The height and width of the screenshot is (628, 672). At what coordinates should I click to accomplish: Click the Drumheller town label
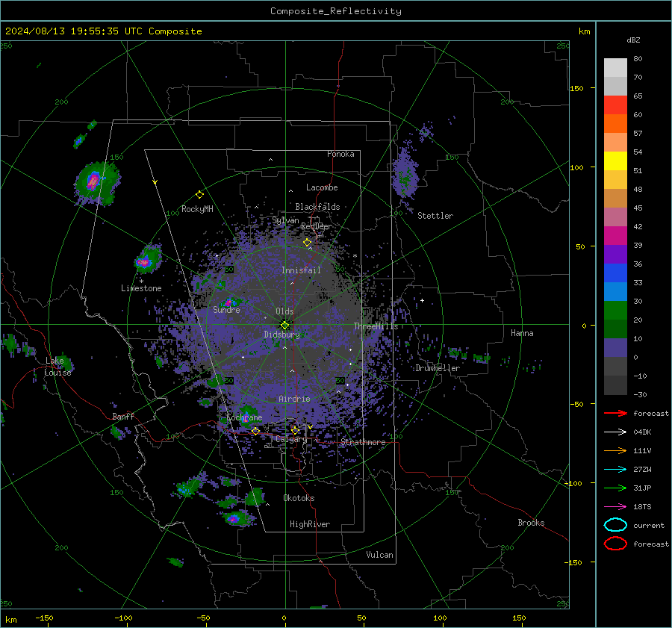pyautogui.click(x=438, y=368)
